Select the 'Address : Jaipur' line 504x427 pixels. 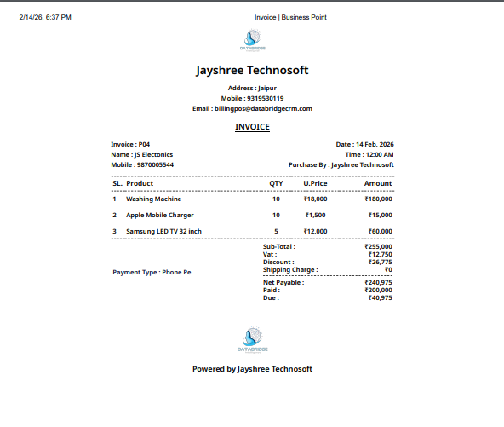(x=252, y=88)
